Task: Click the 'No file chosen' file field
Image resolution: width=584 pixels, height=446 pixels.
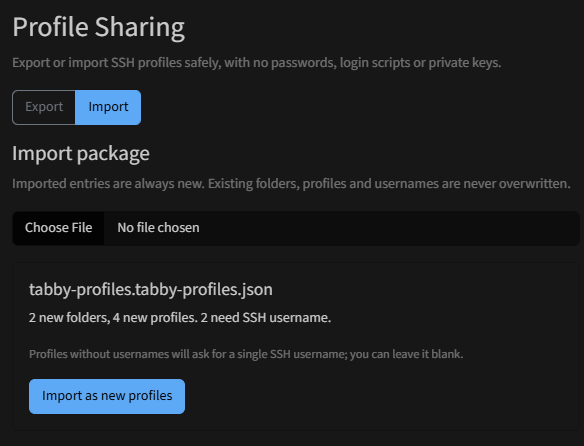Action: point(296,228)
